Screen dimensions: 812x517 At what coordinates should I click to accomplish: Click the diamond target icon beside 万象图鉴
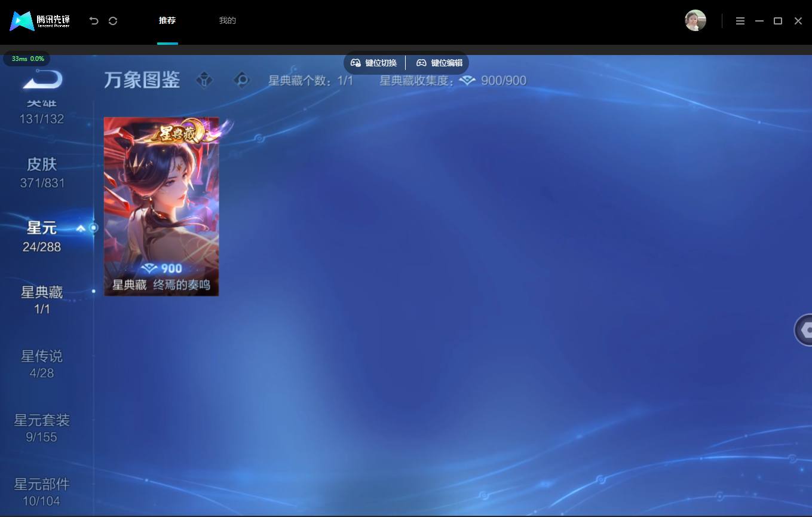coord(242,79)
